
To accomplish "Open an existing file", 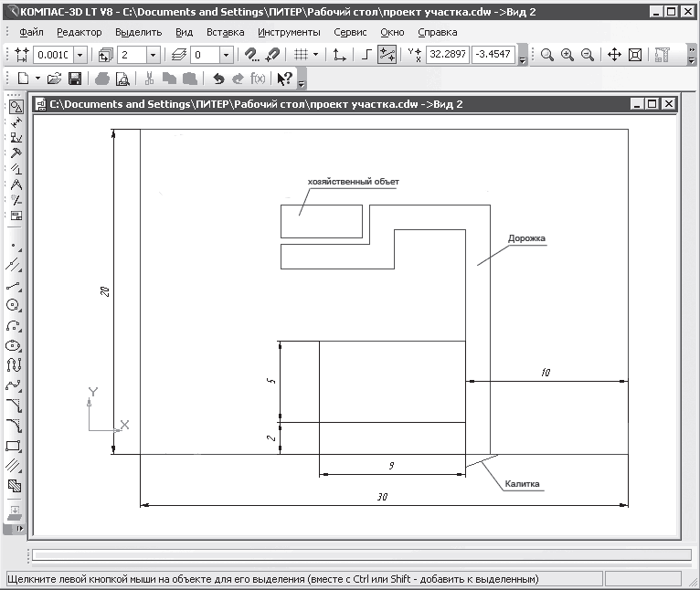I will pos(54,79).
